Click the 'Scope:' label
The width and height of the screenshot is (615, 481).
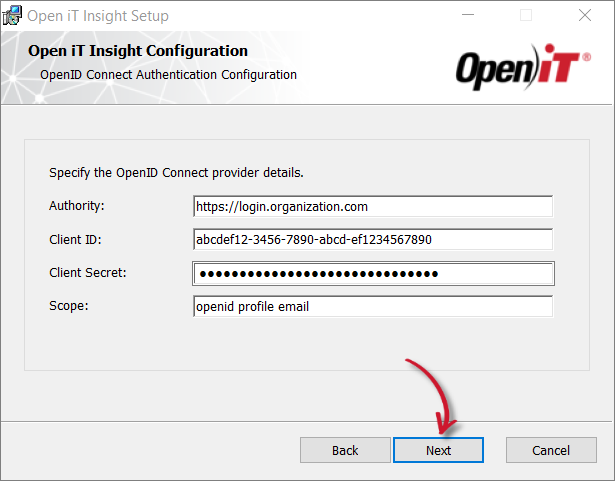69,306
